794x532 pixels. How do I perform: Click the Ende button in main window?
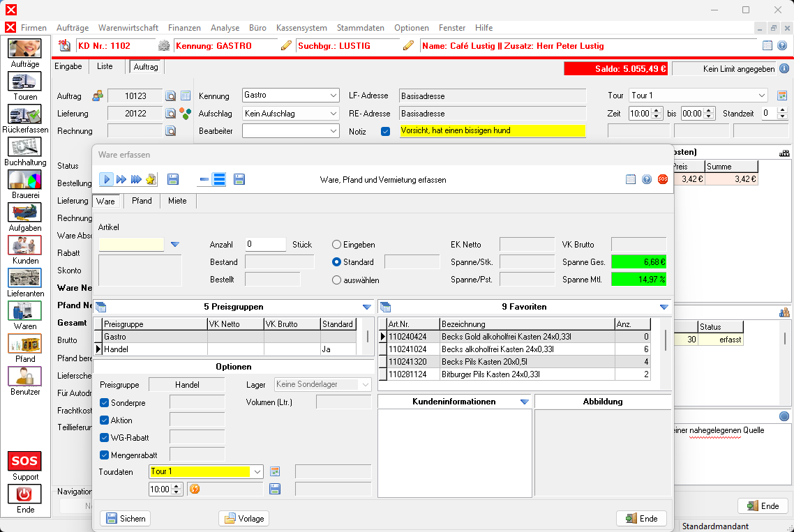click(763, 506)
